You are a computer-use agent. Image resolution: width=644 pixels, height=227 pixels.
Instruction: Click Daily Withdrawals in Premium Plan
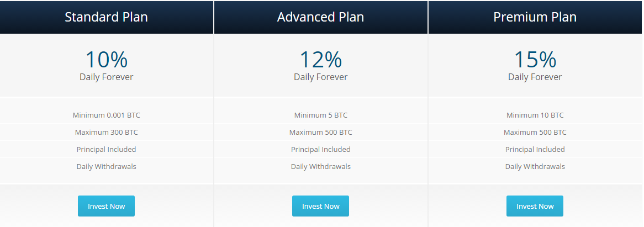coord(535,166)
